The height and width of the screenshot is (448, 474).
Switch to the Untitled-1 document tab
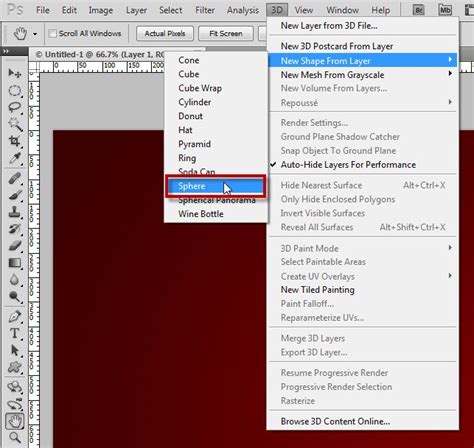pyautogui.click(x=99, y=54)
